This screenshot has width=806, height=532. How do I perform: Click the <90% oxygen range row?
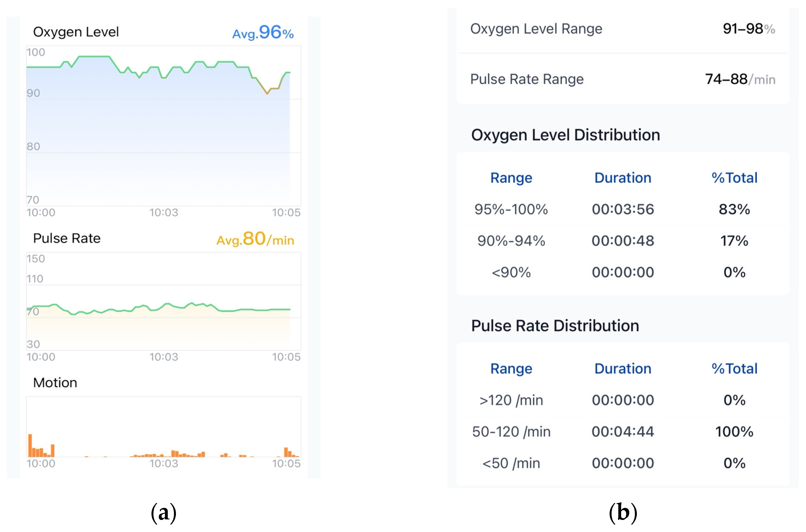pyautogui.click(x=623, y=272)
